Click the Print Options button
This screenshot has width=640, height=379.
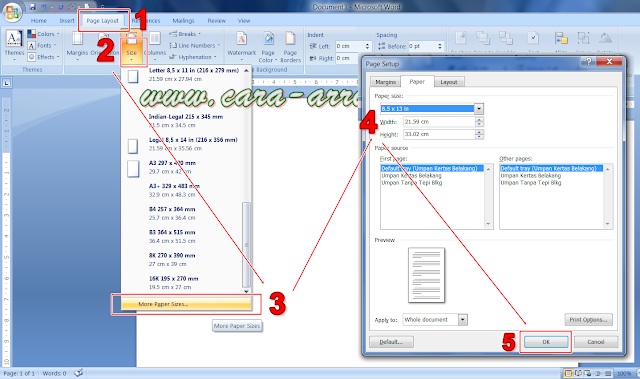588,319
